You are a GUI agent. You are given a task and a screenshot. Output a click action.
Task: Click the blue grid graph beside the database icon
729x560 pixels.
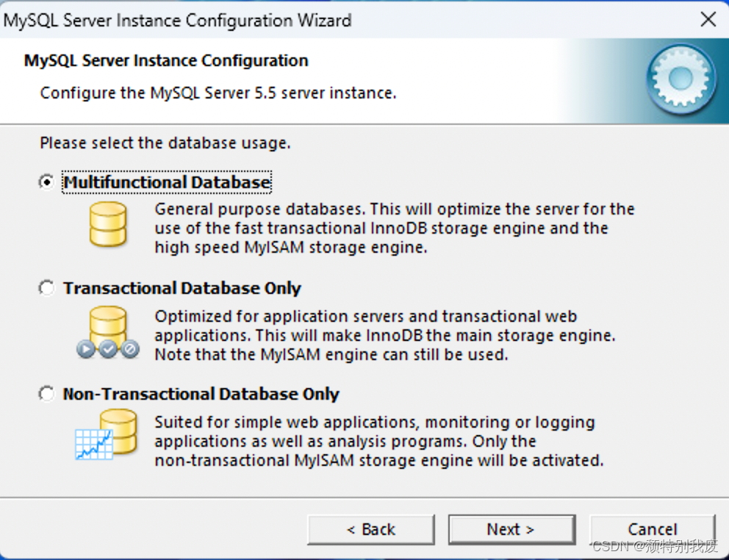tap(93, 443)
